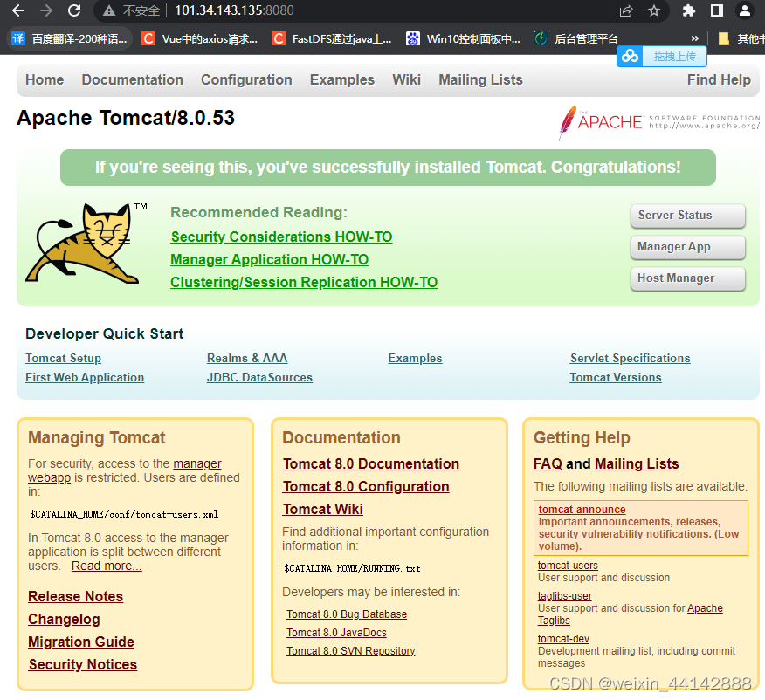Open Security Considerations HOW-TO link
The width and height of the screenshot is (765, 700).
tap(281, 237)
